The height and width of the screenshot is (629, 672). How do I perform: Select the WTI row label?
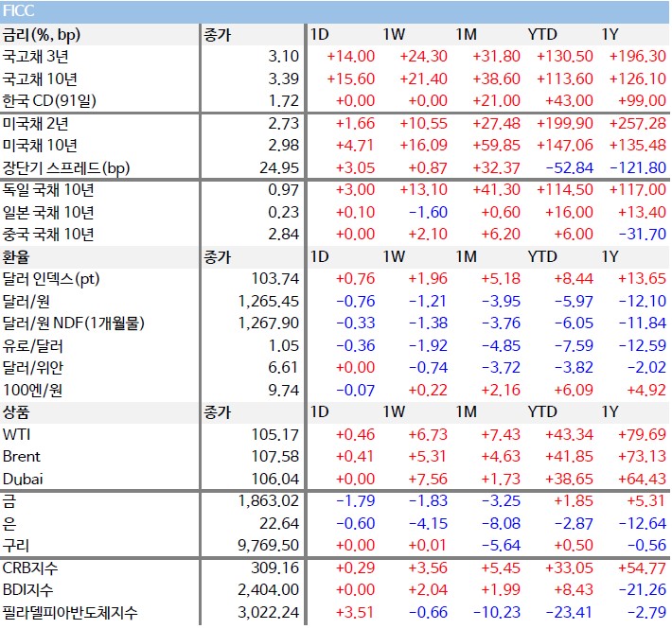[x=16, y=434]
